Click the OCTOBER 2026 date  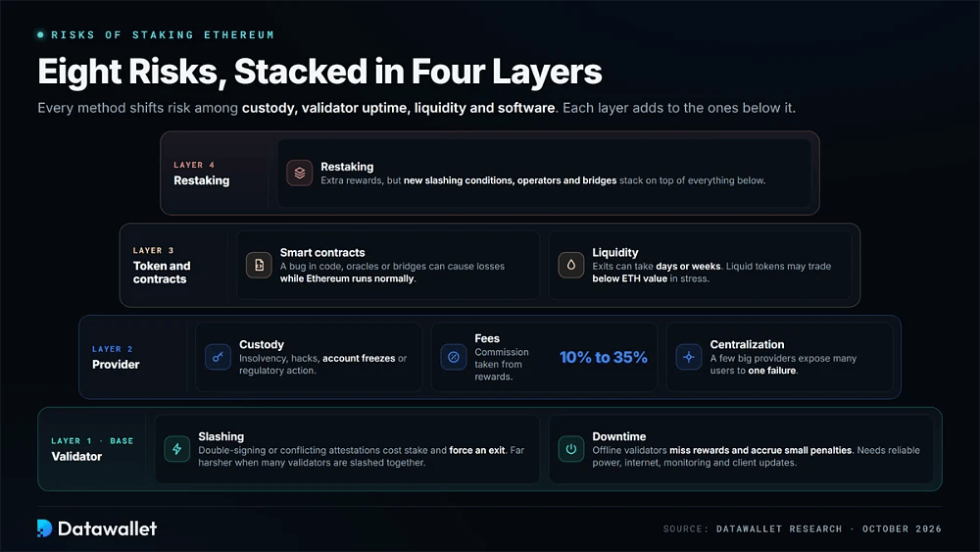(x=902, y=528)
